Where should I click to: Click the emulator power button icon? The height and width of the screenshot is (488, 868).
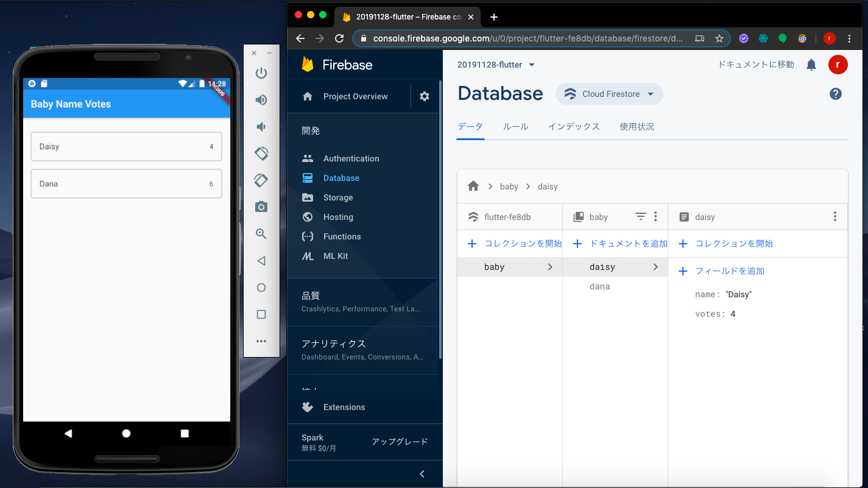(x=261, y=73)
